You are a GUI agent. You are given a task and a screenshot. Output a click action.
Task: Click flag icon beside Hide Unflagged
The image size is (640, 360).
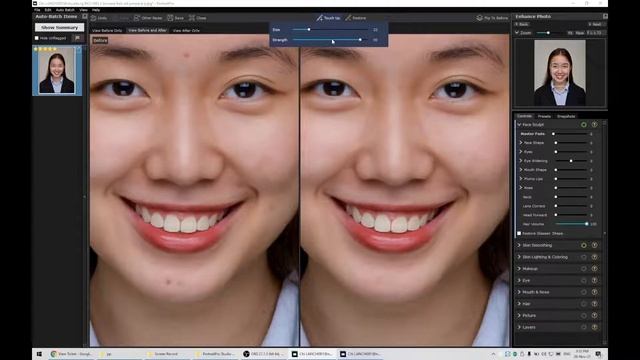tap(77, 38)
